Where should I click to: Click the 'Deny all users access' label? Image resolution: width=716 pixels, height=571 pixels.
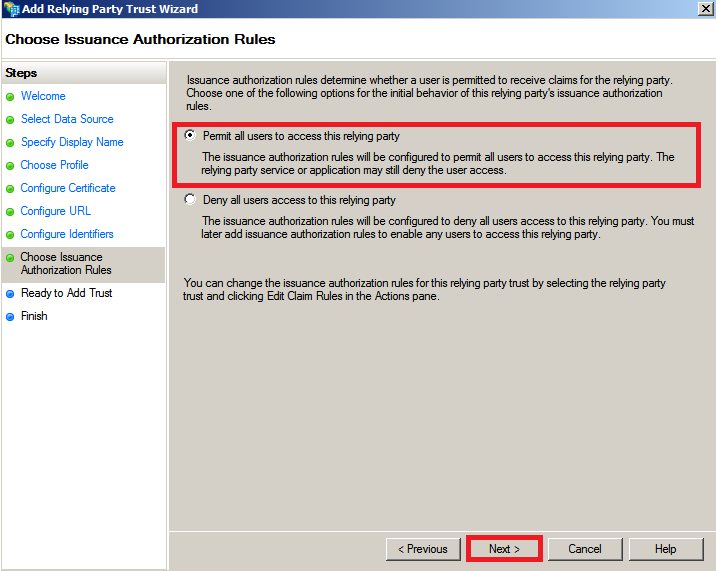(299, 200)
